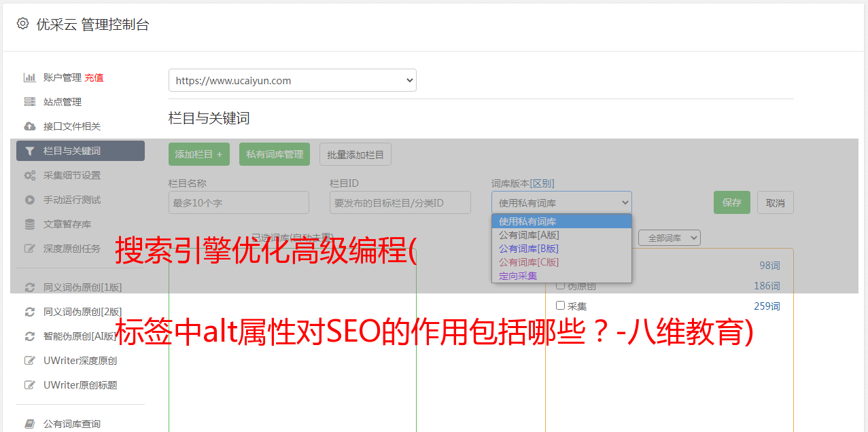Collapse the 词库版本[区别] select box
Viewport: 868px width, 432px height.
tap(561, 202)
